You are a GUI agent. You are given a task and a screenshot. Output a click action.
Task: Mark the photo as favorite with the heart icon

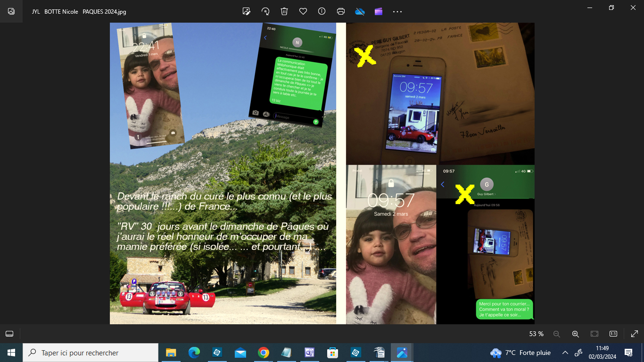pos(303,11)
